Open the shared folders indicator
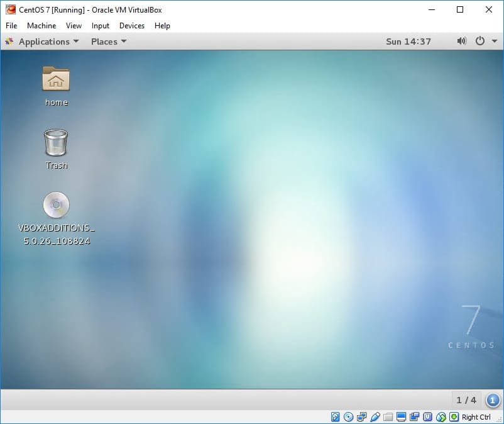The height and width of the screenshot is (424, 504). point(388,417)
